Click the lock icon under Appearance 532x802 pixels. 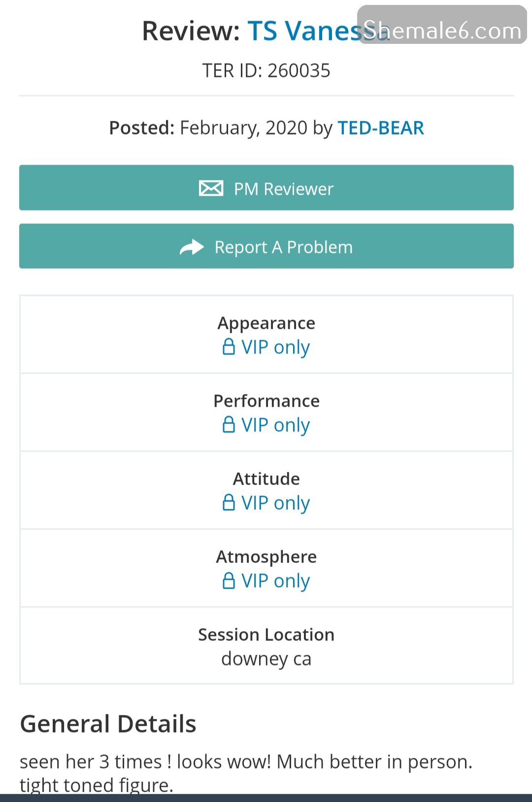pyautogui.click(x=229, y=347)
